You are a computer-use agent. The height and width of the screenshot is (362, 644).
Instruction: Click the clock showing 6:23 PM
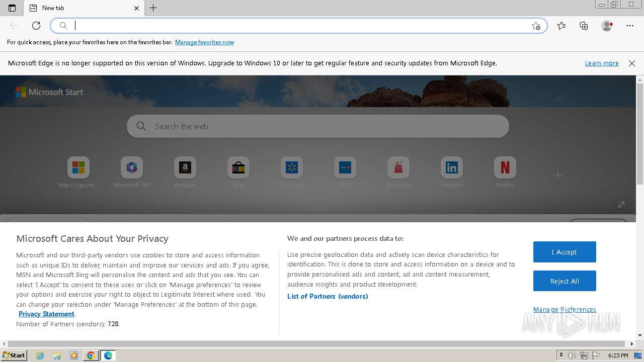tap(618, 355)
